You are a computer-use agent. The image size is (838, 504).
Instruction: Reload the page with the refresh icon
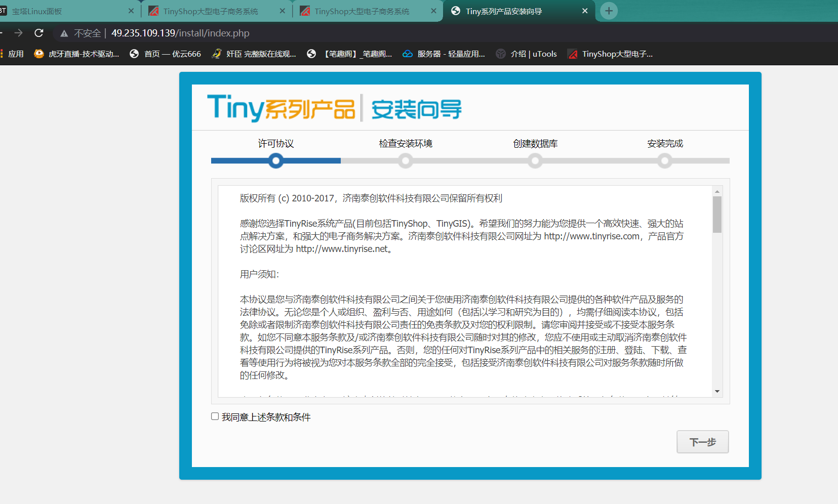tap(39, 33)
